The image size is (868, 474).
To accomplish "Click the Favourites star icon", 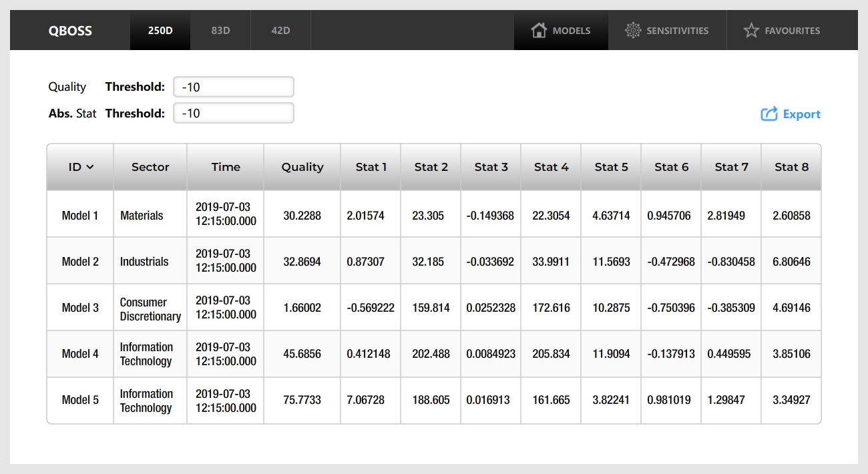I will click(x=751, y=31).
